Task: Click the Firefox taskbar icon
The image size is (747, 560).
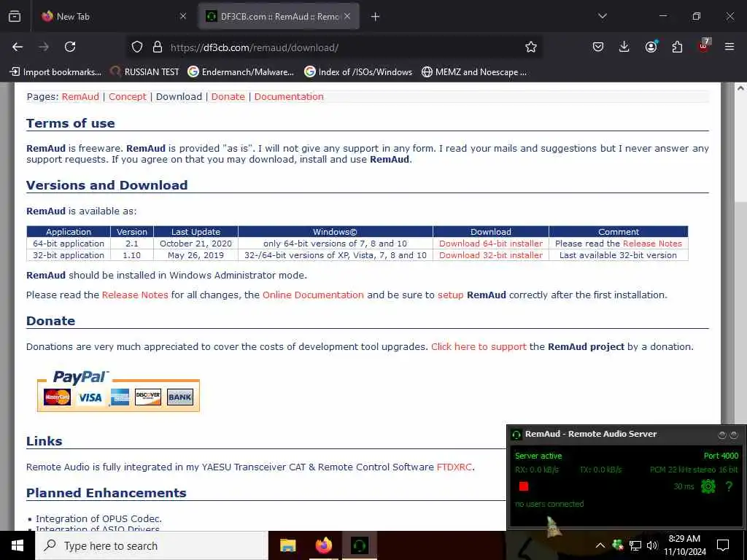Action: (x=323, y=545)
